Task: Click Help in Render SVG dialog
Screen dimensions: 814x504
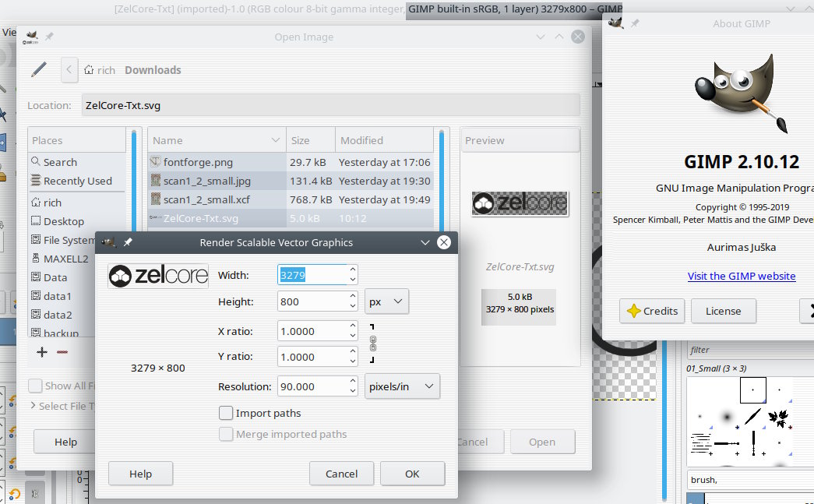Action: point(140,474)
